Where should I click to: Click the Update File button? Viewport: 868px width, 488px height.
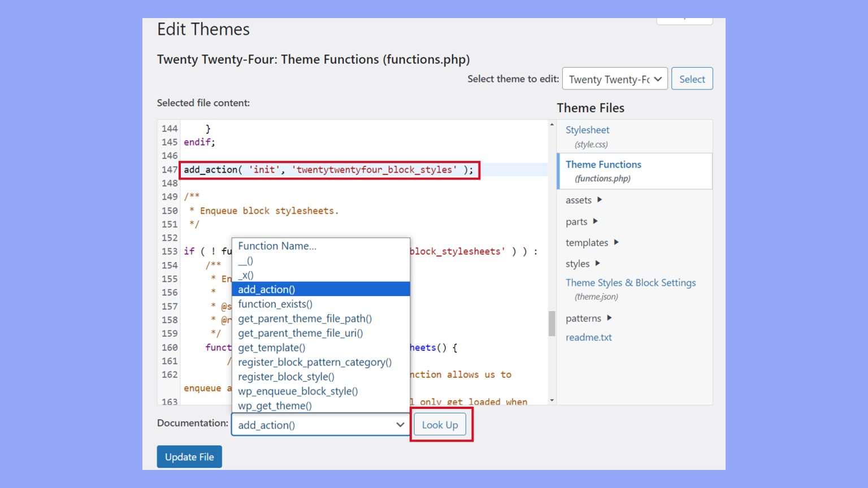(x=189, y=456)
